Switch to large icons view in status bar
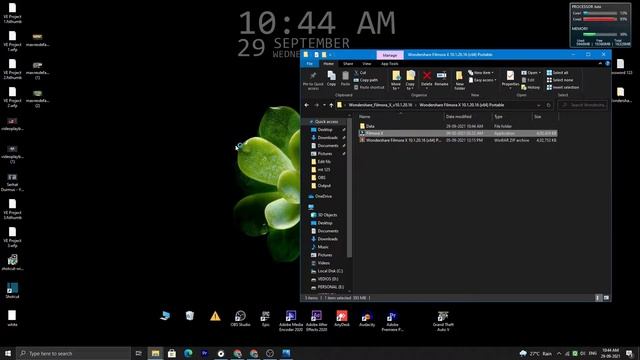 pyautogui.click(x=606, y=298)
